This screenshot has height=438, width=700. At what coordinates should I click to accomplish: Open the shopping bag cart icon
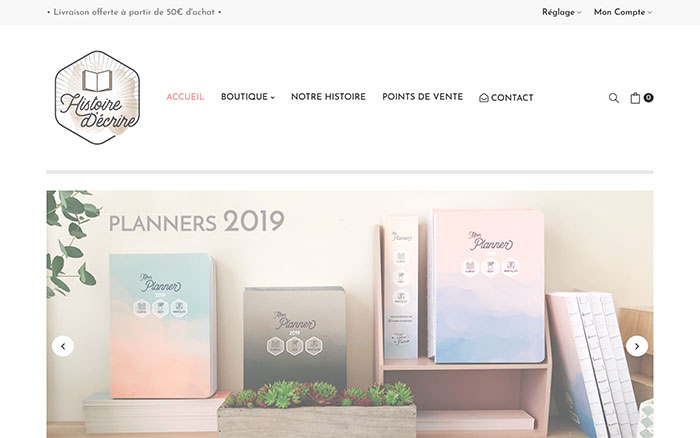pyautogui.click(x=635, y=98)
